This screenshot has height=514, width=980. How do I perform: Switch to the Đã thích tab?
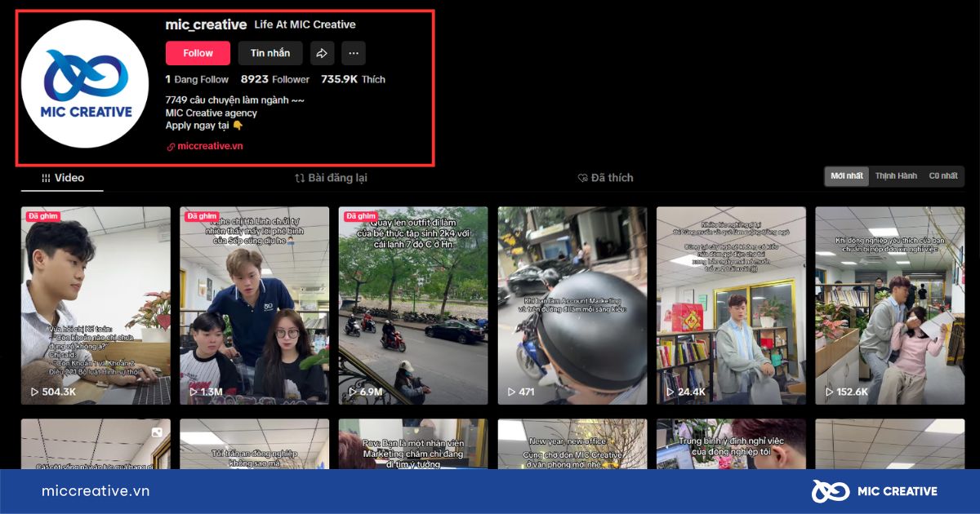click(605, 178)
